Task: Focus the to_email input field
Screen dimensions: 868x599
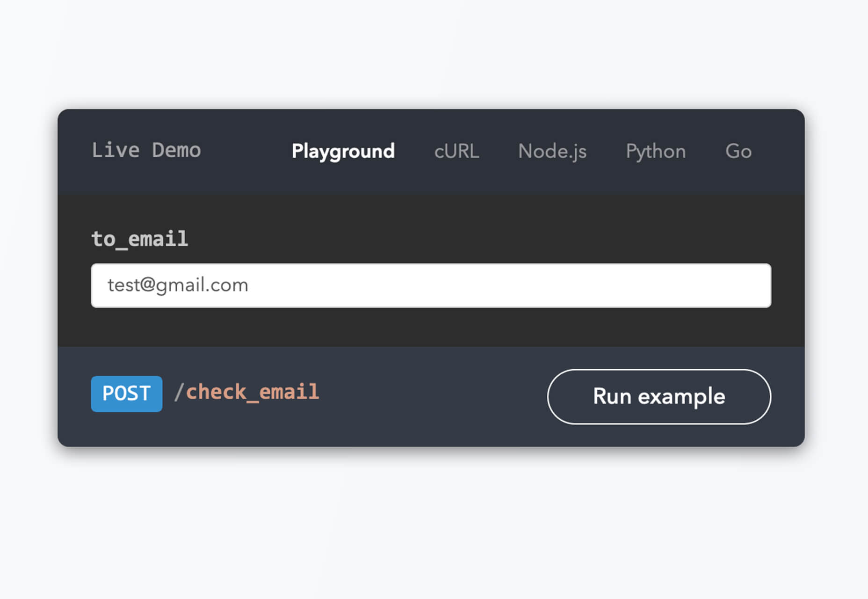Action: point(431,285)
